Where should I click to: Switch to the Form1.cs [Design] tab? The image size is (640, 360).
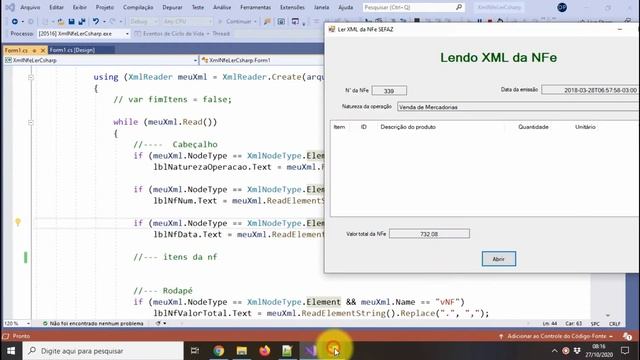click(72, 50)
